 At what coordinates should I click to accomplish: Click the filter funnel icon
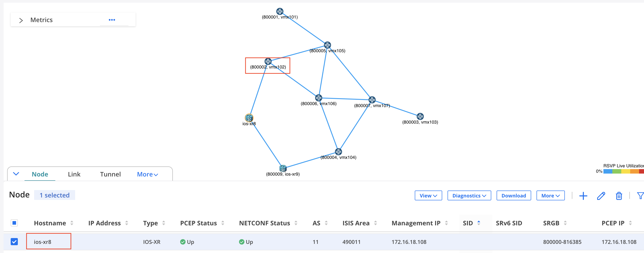(640, 196)
